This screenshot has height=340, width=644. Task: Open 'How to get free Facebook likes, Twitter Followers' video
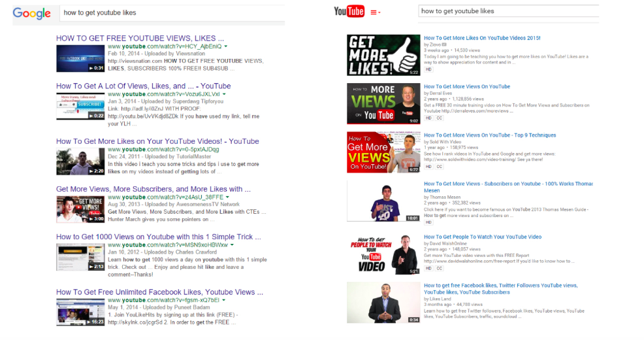(501, 288)
